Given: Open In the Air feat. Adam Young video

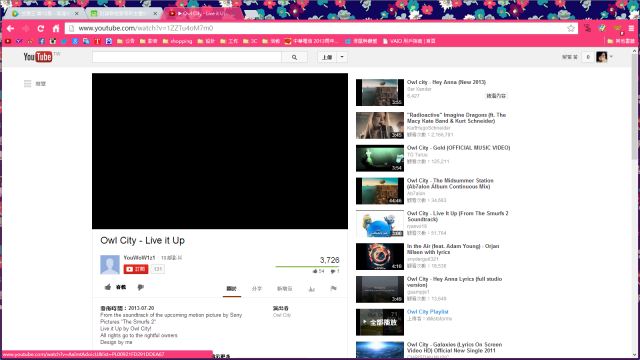Looking at the screenshot, I should coord(453,249).
